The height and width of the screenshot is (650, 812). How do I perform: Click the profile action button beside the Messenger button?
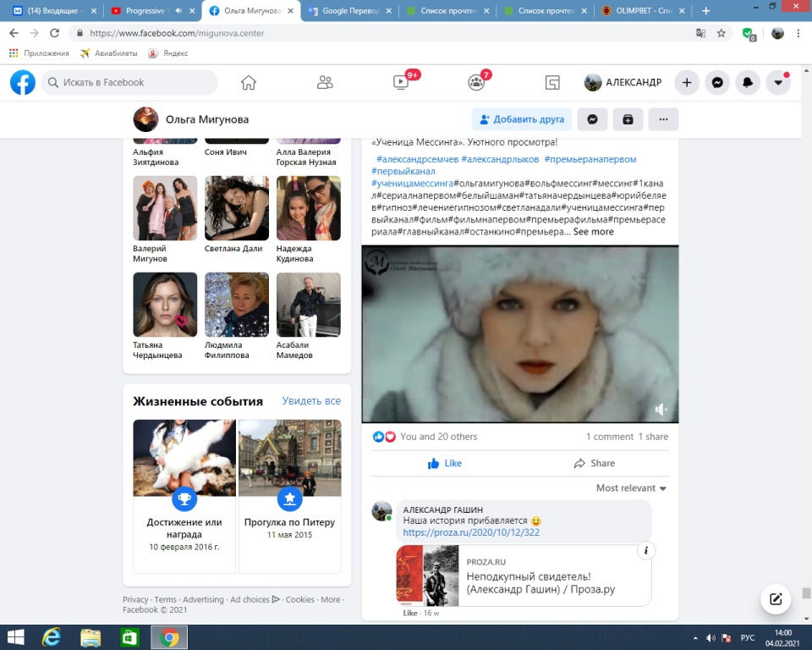coord(628,119)
